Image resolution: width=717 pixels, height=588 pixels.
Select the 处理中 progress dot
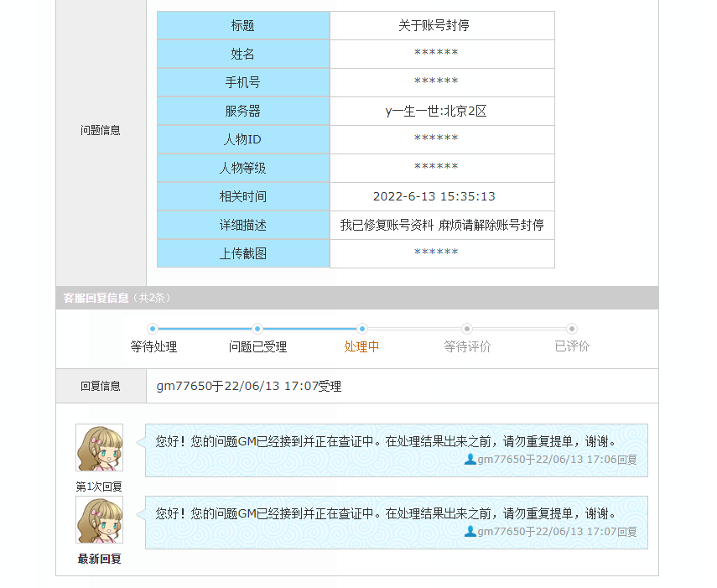tap(362, 329)
